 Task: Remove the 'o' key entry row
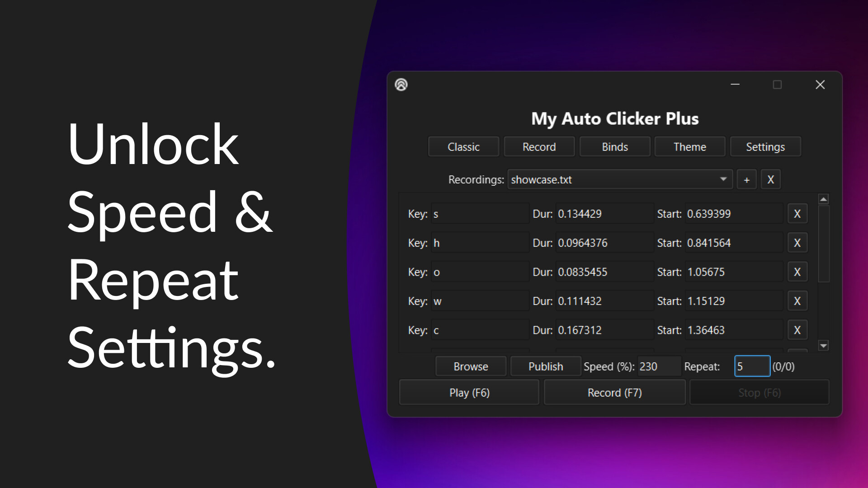797,272
